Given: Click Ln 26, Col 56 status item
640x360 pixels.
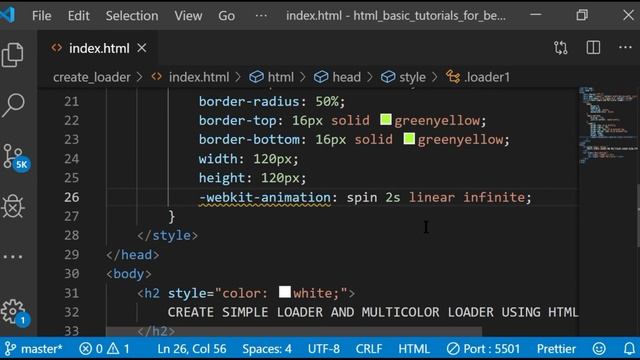Looking at the screenshot, I should tap(191, 349).
